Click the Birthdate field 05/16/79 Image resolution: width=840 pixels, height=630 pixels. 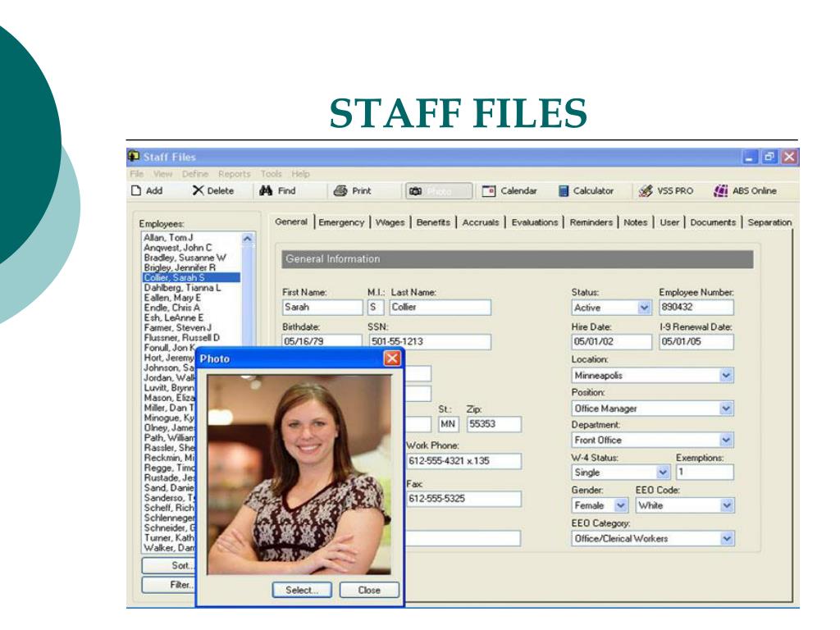[x=322, y=341]
